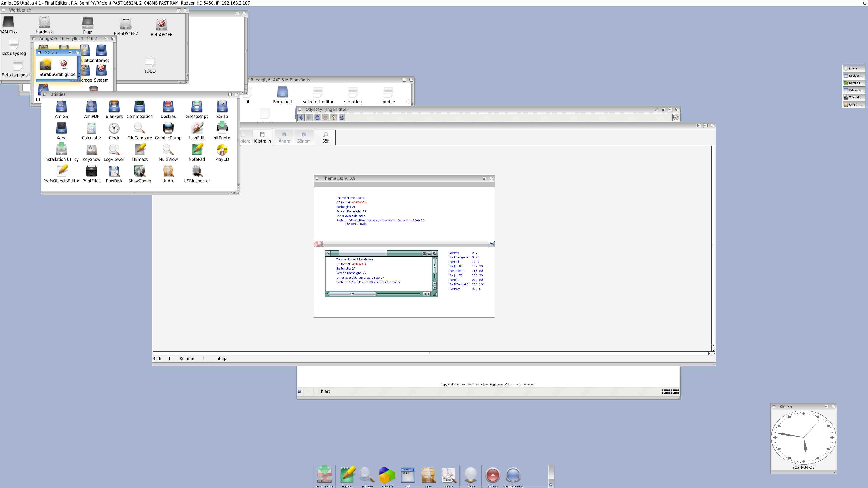The image size is (868, 488).
Task: Switch to ThemeList in the window list
Action: 854,97
